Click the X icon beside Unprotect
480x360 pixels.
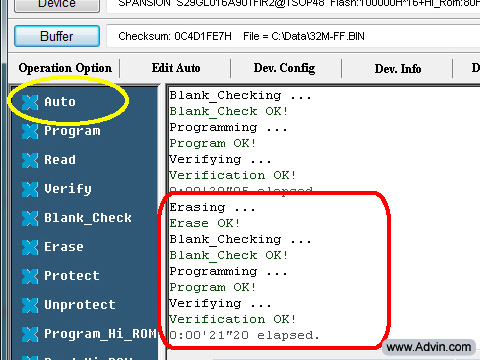(30, 305)
